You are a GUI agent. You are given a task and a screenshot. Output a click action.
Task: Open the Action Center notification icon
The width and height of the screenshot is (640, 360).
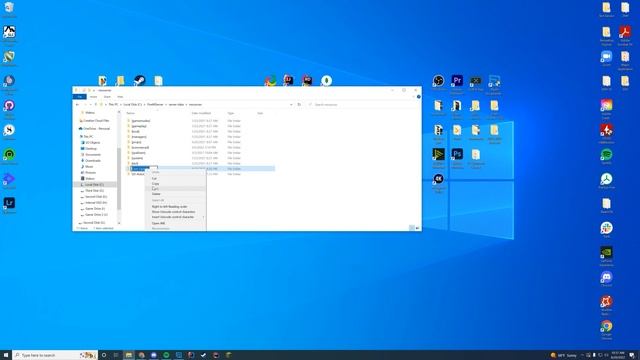coord(632,355)
